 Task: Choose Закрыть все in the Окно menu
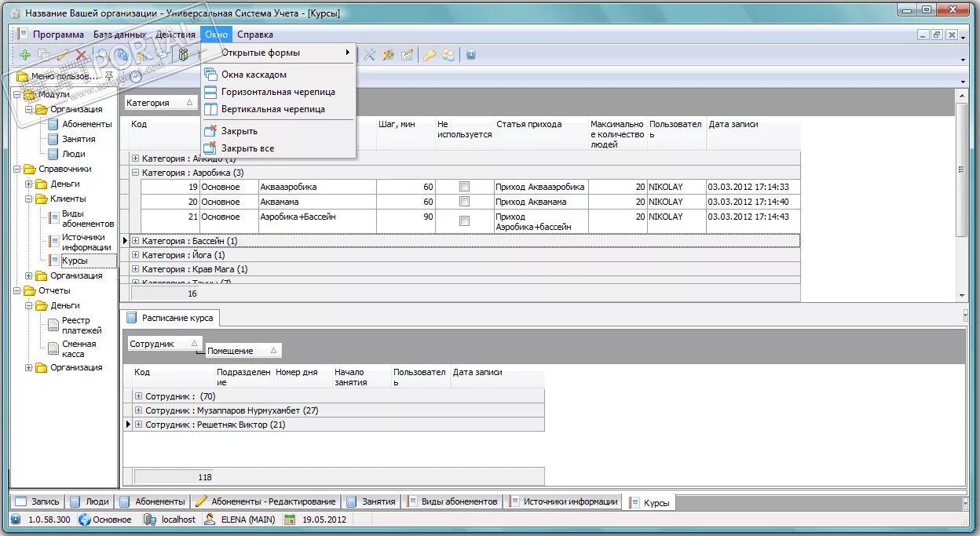coord(278,148)
